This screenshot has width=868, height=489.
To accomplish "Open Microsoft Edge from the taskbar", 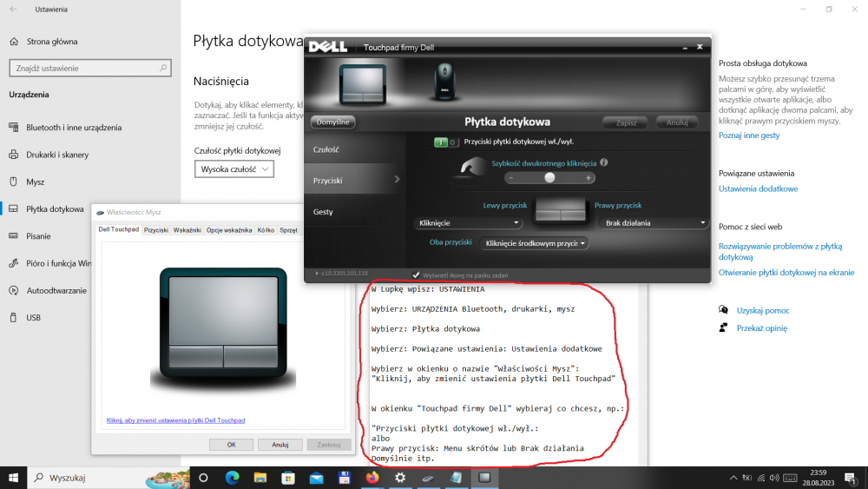I will coord(233,478).
